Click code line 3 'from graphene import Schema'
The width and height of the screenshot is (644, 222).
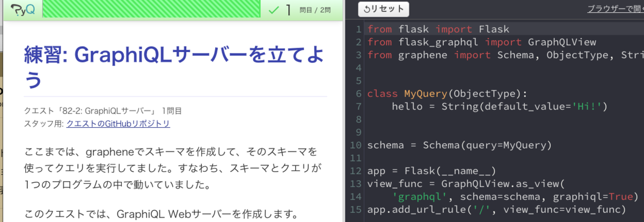(504, 55)
